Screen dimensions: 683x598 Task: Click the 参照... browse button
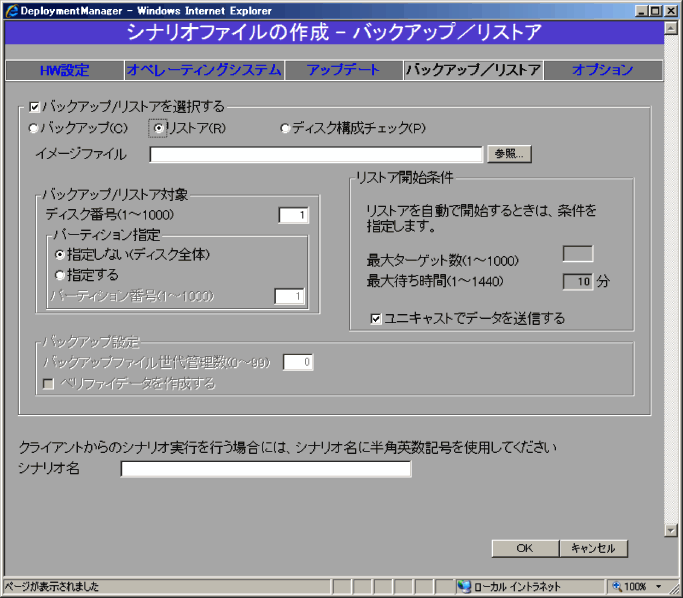(x=509, y=154)
